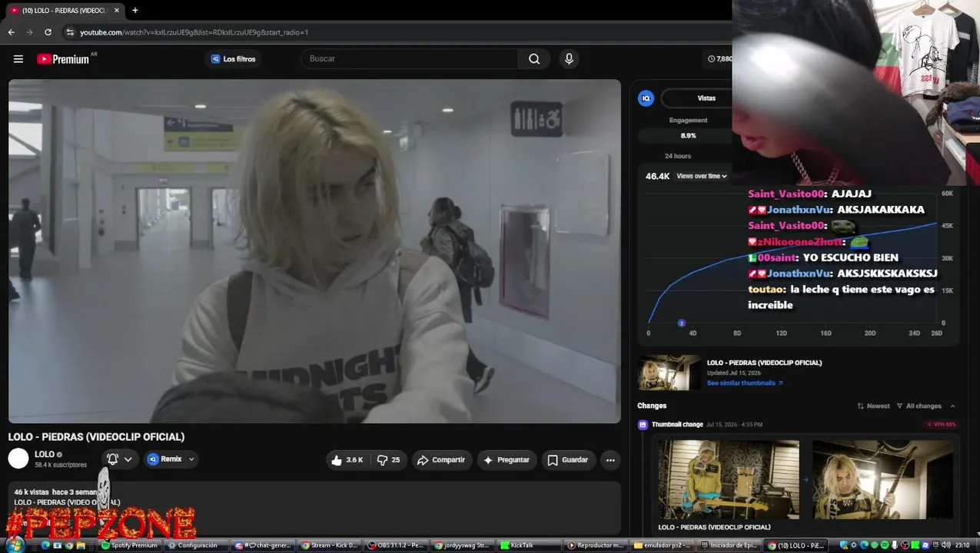Open Preguntar AI ask button
Screen dimensions: 980x553
coord(507,460)
